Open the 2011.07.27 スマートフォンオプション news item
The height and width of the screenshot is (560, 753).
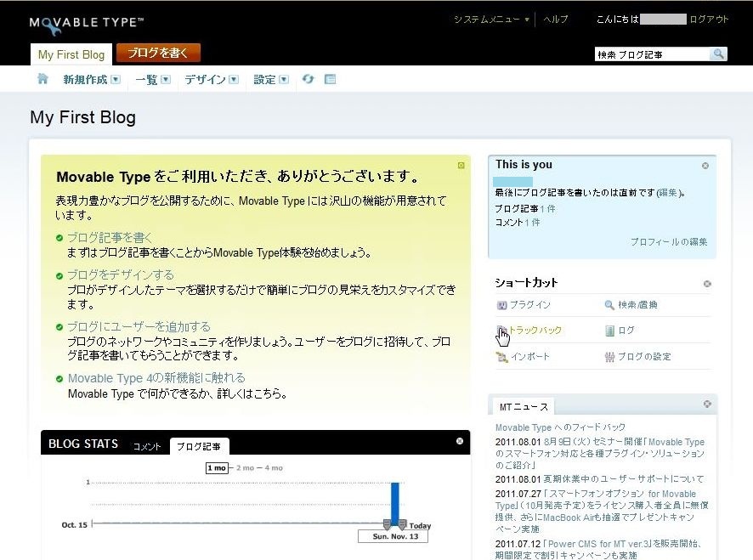coord(602,512)
